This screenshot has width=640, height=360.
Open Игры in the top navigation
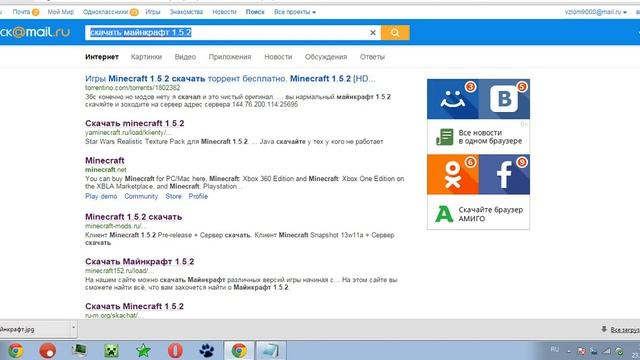[x=153, y=12]
